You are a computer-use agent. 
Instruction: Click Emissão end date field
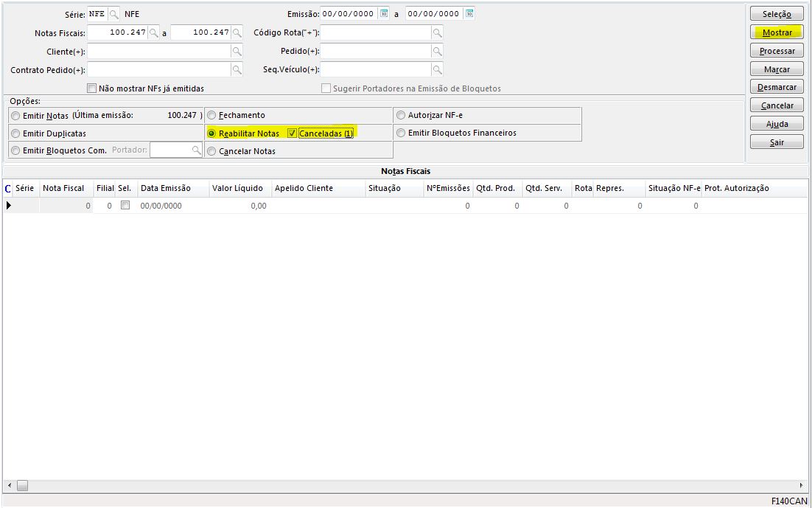[x=434, y=14]
